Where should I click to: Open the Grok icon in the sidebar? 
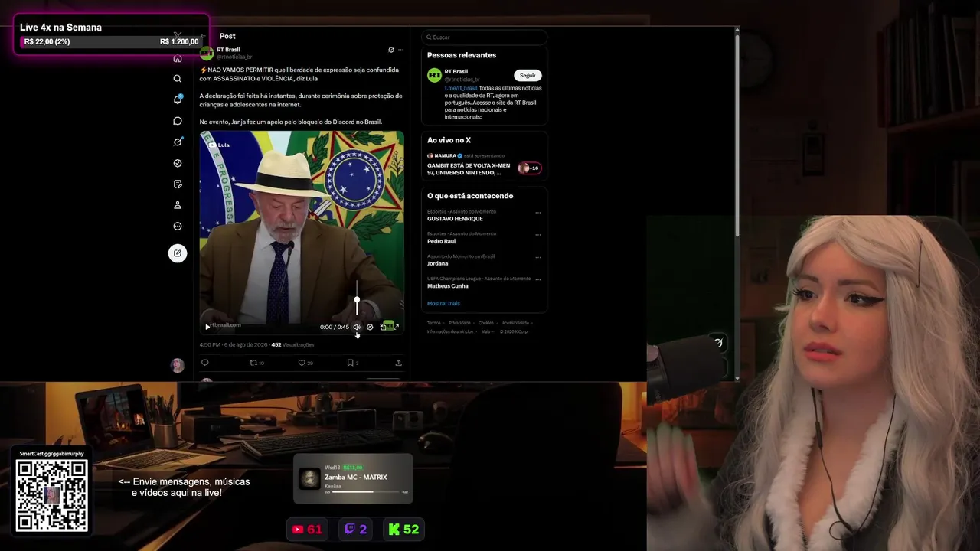(x=178, y=142)
